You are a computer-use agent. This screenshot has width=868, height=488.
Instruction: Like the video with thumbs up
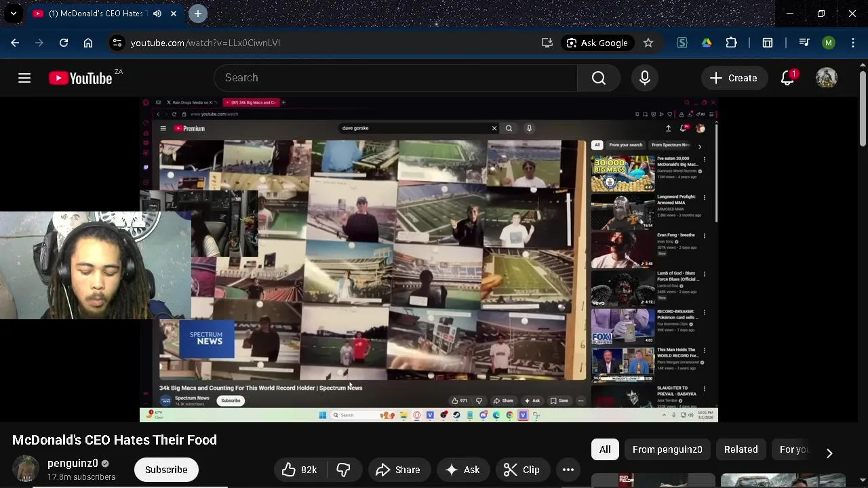[300, 470]
